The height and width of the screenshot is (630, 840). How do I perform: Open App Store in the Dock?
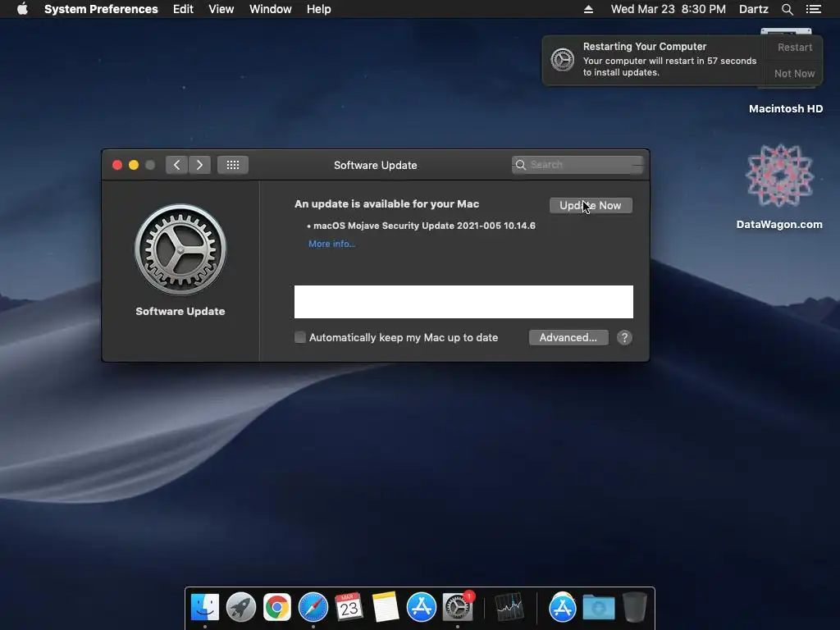(x=421, y=607)
